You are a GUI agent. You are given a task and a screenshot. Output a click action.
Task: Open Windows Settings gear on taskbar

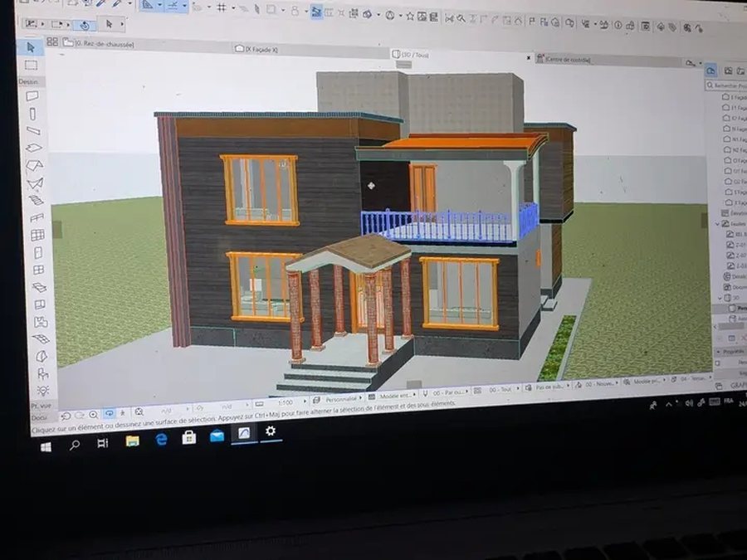pos(271,431)
